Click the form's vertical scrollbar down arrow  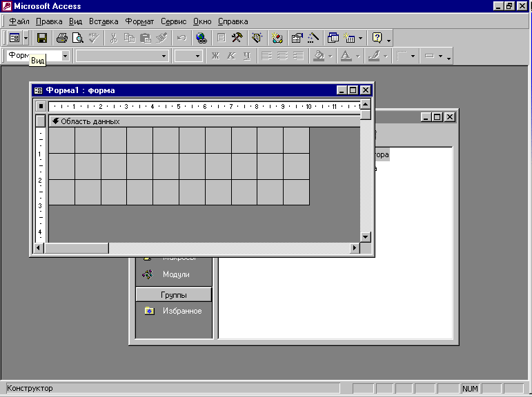click(366, 236)
